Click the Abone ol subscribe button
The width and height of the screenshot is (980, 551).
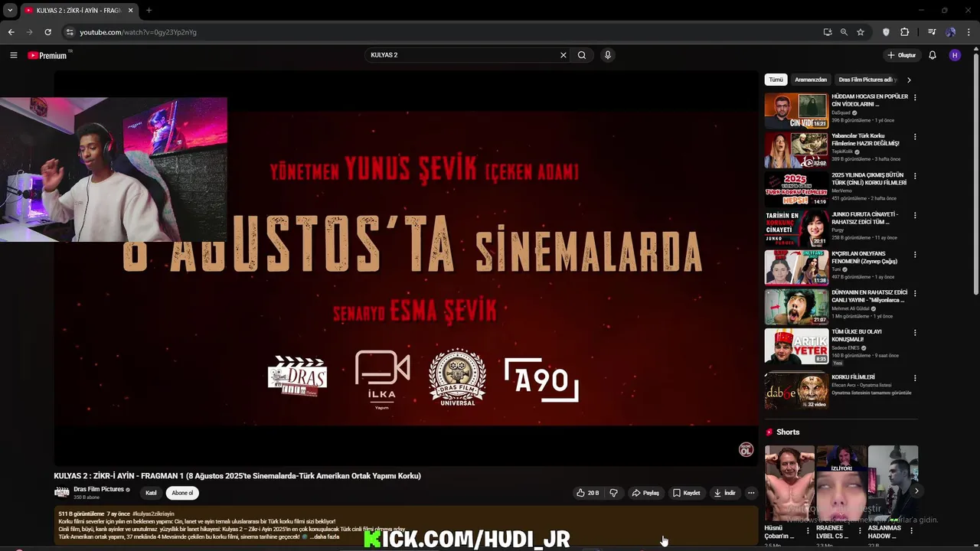pos(182,493)
